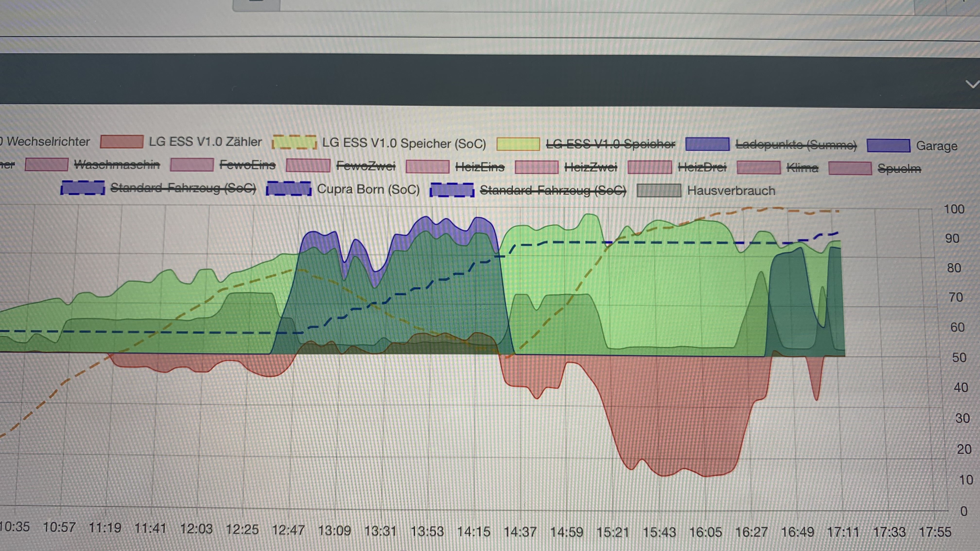Toggle LG ESS V1.0 Zähler legend entry

pyautogui.click(x=205, y=142)
